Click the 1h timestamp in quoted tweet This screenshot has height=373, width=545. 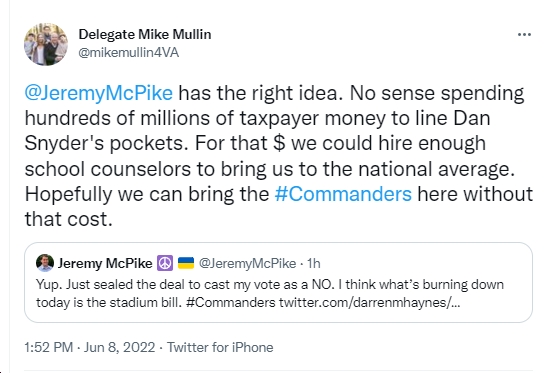(314, 263)
